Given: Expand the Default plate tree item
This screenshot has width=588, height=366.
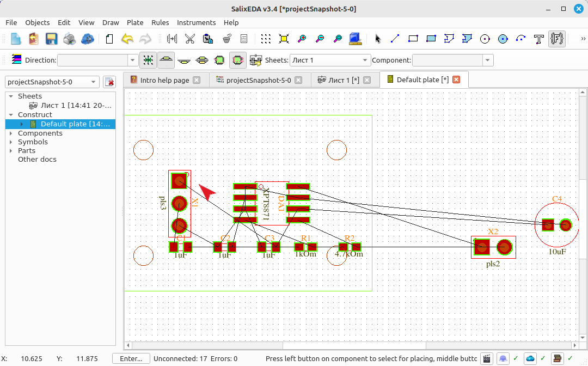Looking at the screenshot, I should (22, 124).
